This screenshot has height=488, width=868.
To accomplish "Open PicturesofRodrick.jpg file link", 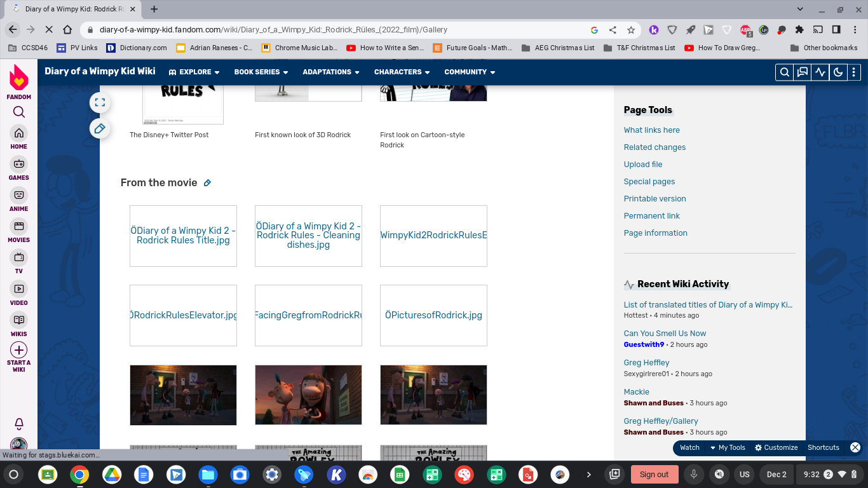I will click(x=433, y=315).
